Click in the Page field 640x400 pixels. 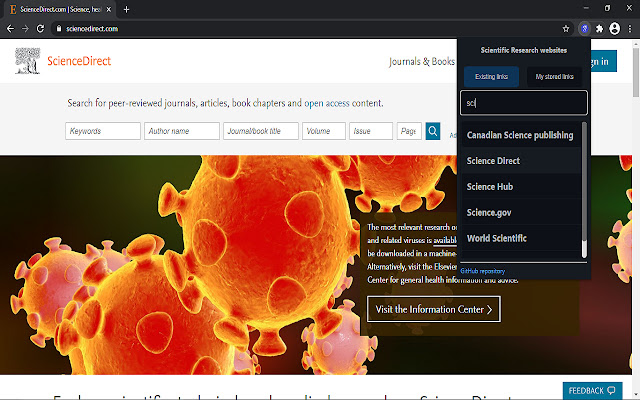409,131
